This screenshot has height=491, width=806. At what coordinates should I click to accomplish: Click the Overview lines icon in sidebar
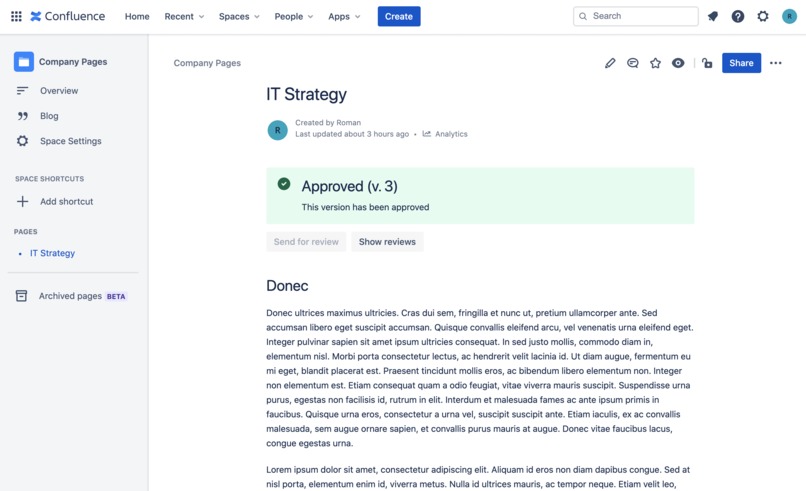coord(22,90)
